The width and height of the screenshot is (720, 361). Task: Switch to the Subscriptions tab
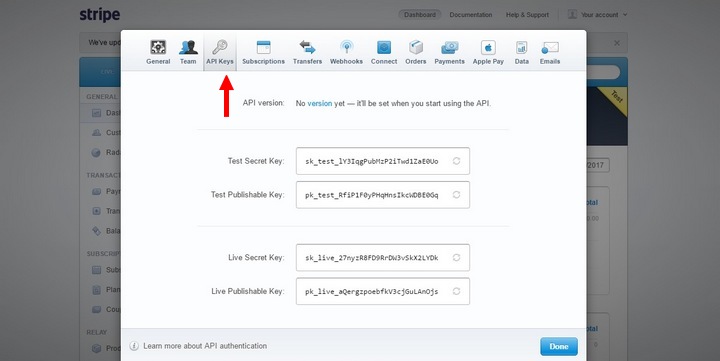pyautogui.click(x=264, y=52)
